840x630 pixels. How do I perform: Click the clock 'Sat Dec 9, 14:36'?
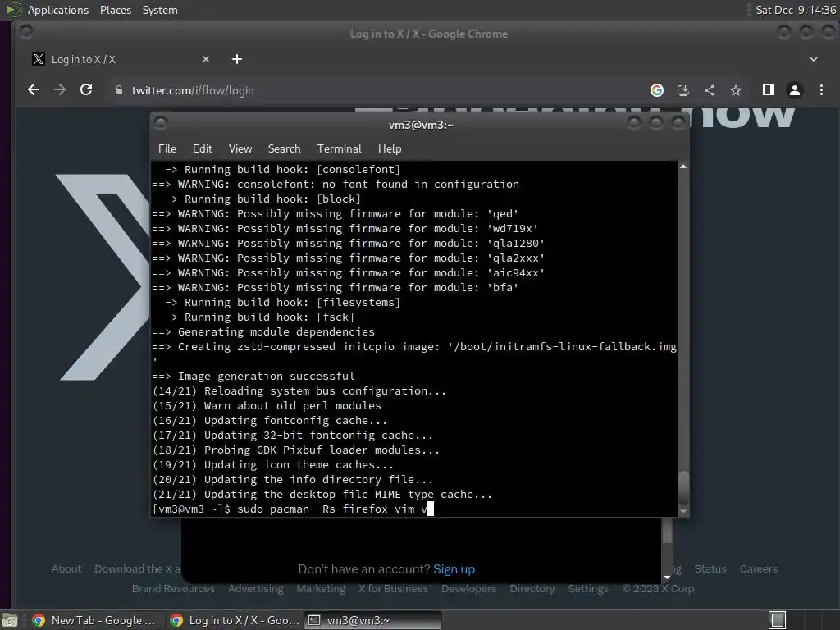(x=796, y=10)
